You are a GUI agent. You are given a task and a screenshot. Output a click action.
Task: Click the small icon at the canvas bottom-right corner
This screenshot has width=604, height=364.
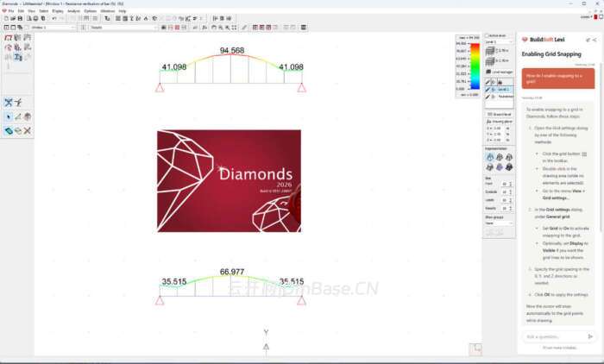pyautogui.click(x=475, y=349)
